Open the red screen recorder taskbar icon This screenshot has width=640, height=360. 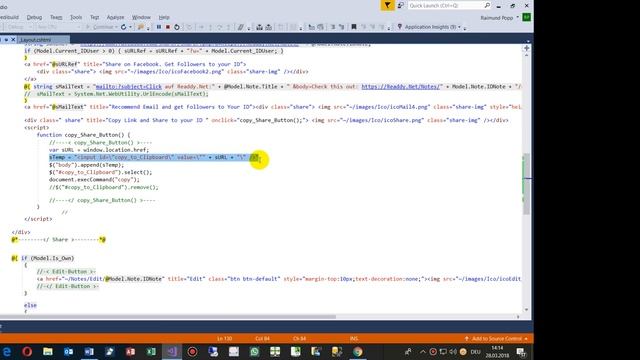[x=192, y=351]
